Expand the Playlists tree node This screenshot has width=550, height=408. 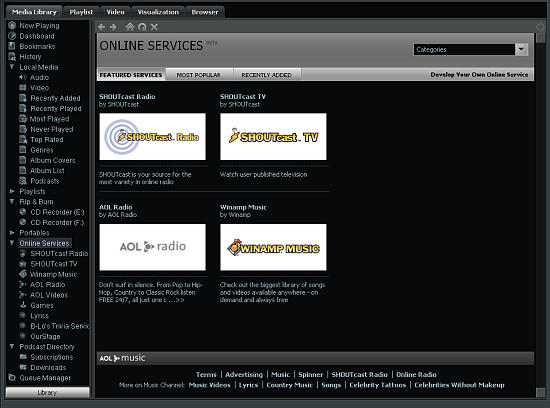pos(12,191)
